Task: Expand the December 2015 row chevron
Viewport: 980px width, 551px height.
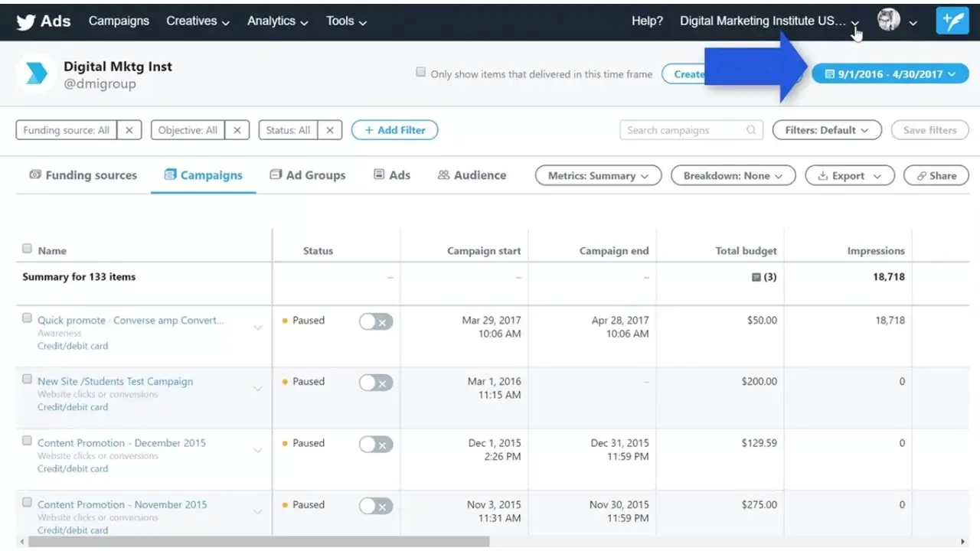Action: tap(258, 450)
